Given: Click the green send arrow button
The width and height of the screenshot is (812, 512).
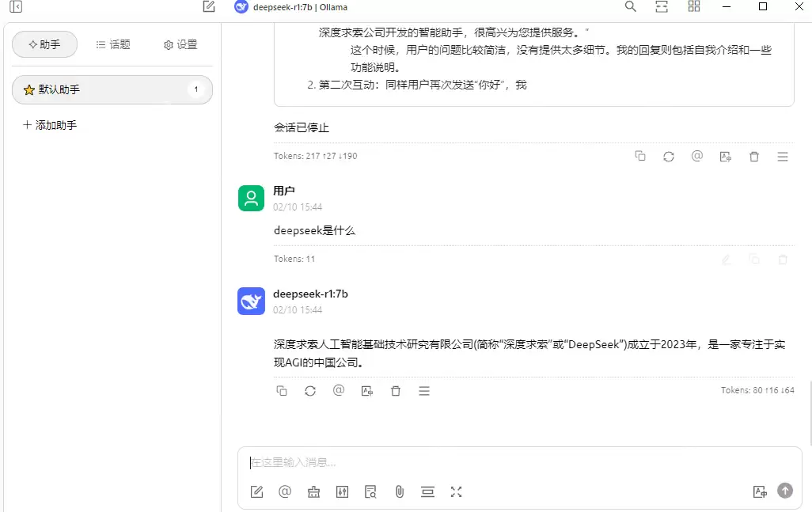Looking at the screenshot, I should coord(784,491).
